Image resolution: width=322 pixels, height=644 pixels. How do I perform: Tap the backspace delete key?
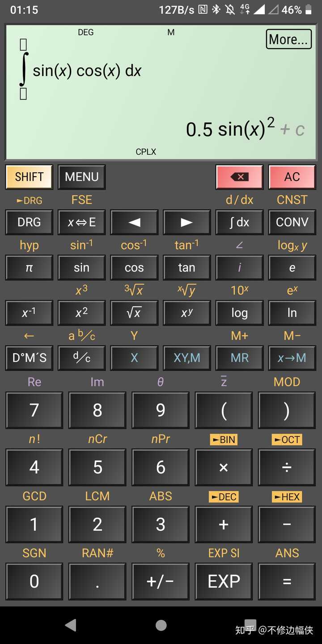click(x=239, y=177)
